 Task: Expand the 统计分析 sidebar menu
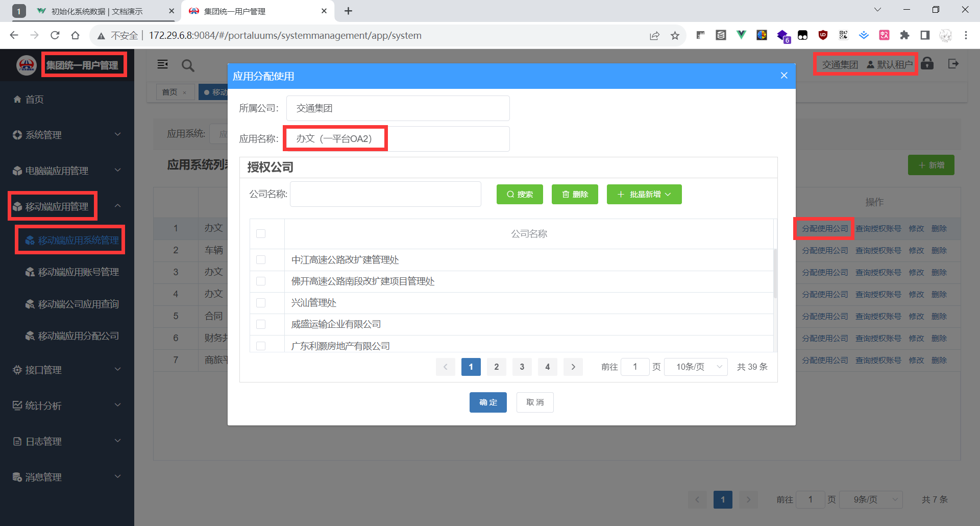[x=67, y=405]
